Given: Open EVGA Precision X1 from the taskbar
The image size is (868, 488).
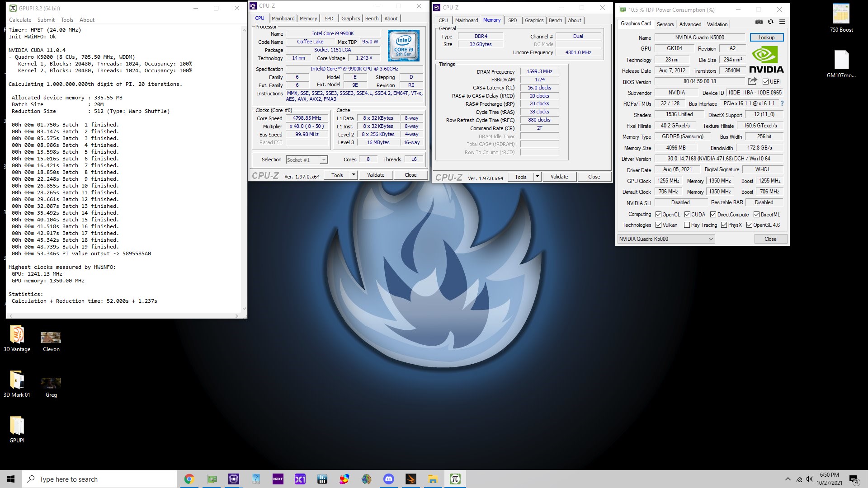Looking at the screenshot, I should point(300,479).
